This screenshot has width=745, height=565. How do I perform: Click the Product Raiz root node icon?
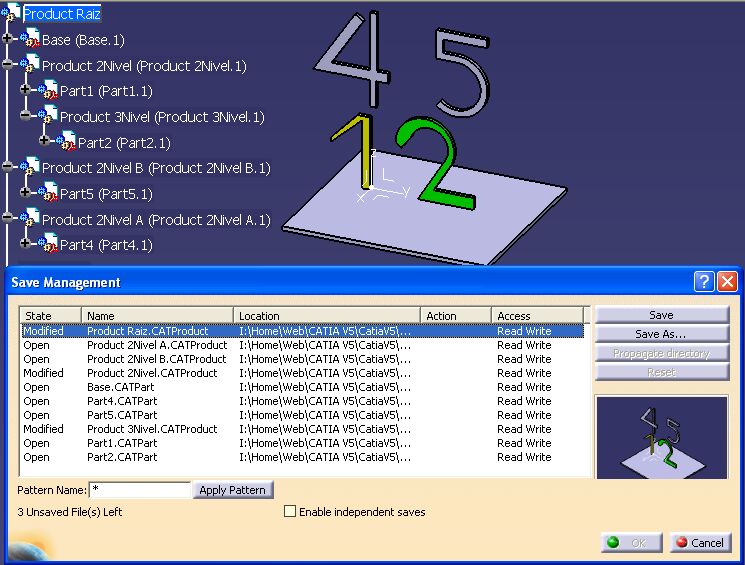click(10, 13)
